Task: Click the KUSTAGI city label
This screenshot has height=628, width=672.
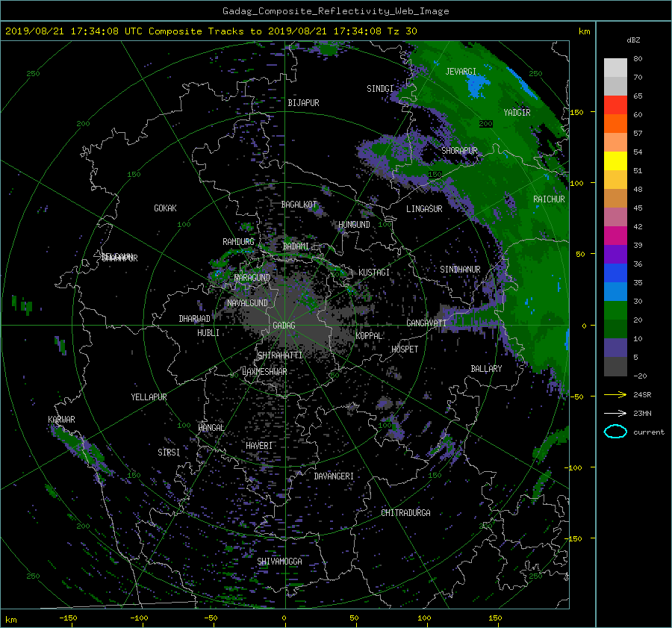Action: coord(374,273)
